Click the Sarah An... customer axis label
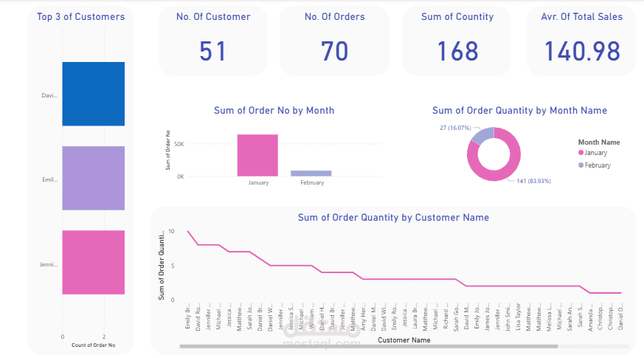644x358 pixels. point(569,317)
